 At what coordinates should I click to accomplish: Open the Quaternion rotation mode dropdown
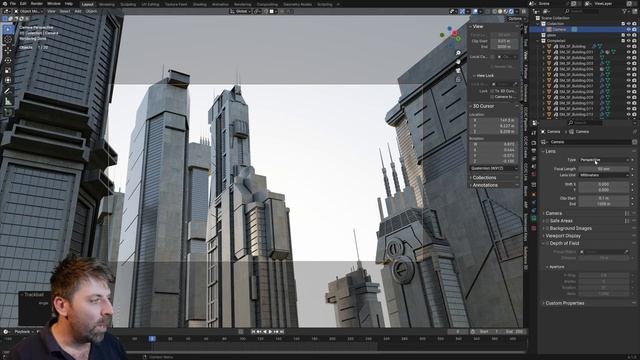[494, 168]
